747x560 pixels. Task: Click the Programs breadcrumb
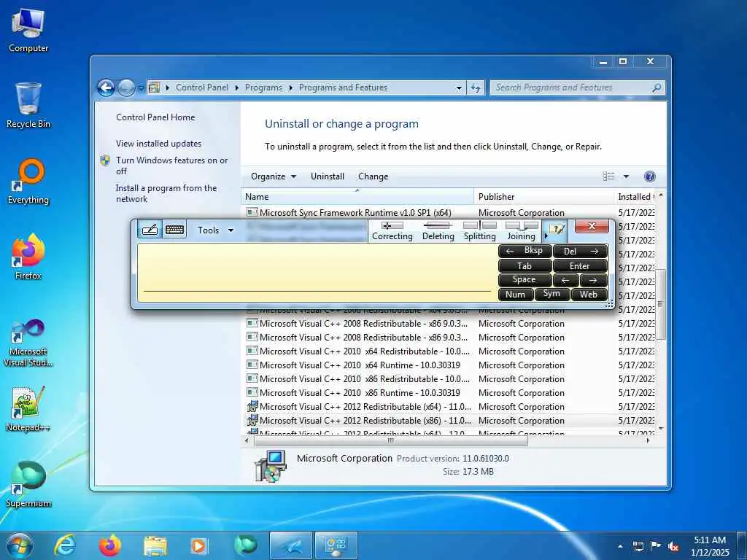263,87
